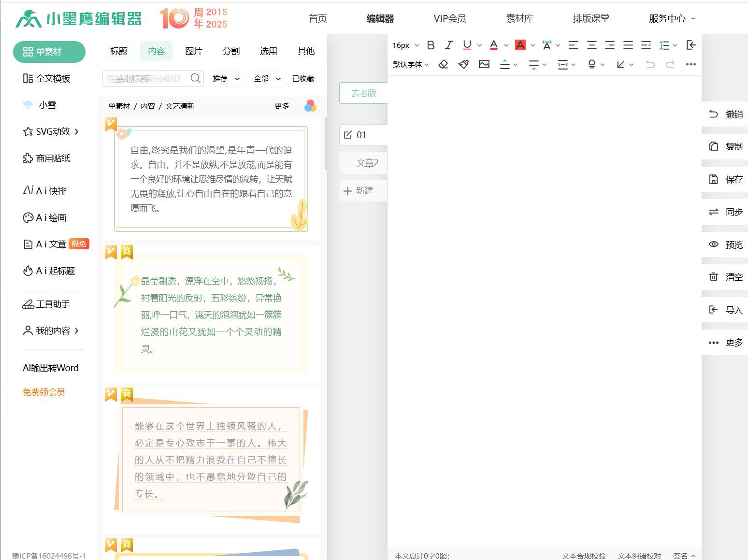
Task: Toggle bold formatting
Action: [431, 45]
